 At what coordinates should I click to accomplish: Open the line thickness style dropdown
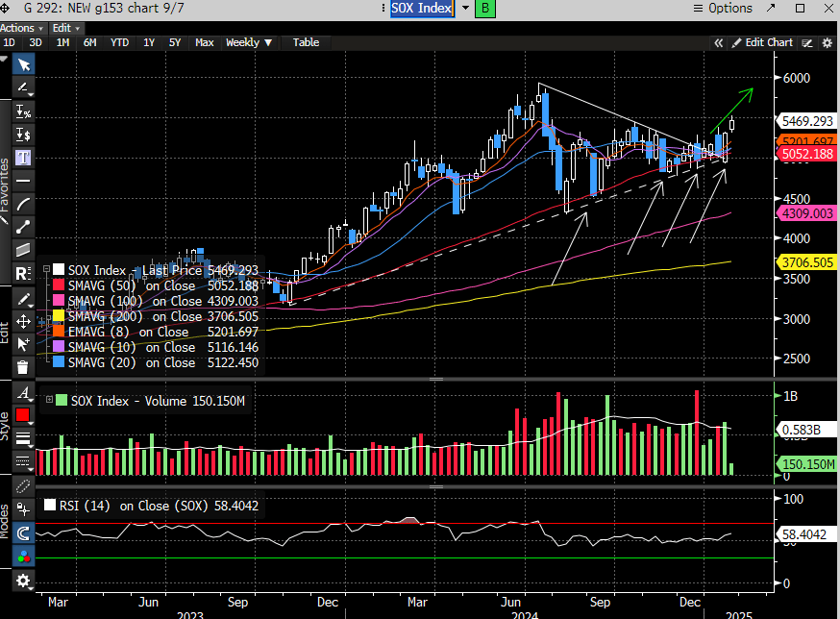click(x=23, y=438)
